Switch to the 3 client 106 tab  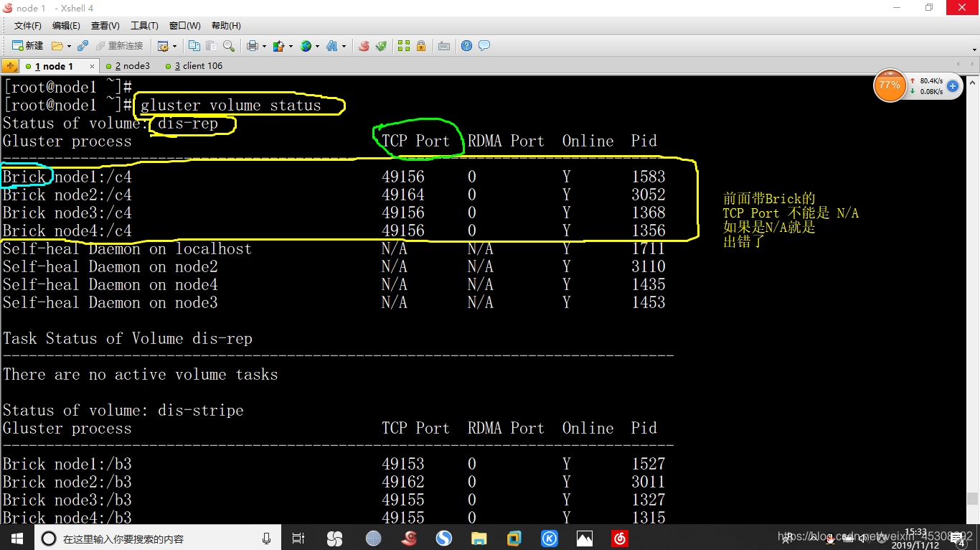pos(194,66)
